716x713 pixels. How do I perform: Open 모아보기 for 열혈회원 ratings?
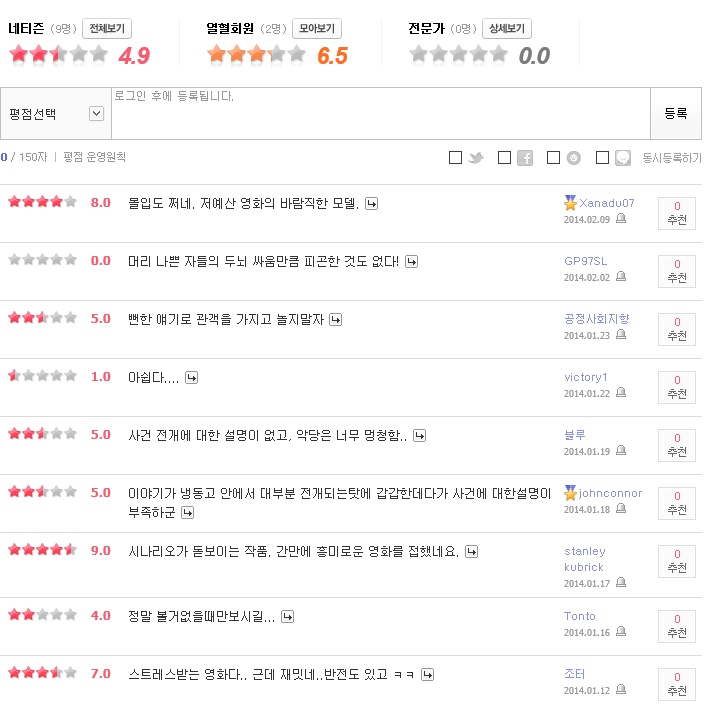(317, 29)
